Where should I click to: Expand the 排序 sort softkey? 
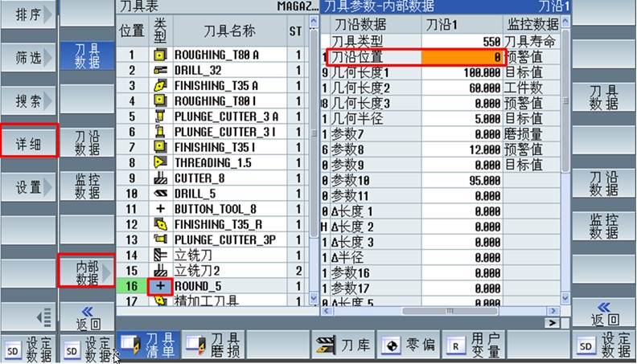coord(28,15)
